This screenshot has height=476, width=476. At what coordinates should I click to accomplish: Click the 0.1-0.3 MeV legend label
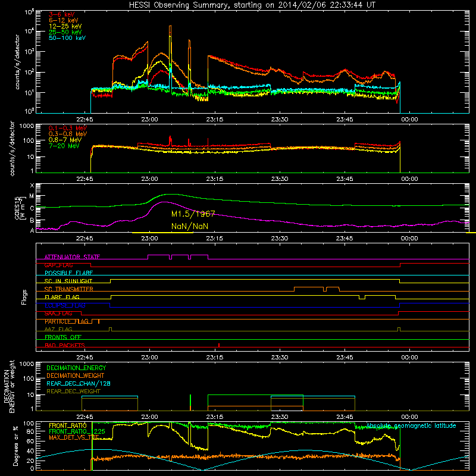pyautogui.click(x=68, y=128)
